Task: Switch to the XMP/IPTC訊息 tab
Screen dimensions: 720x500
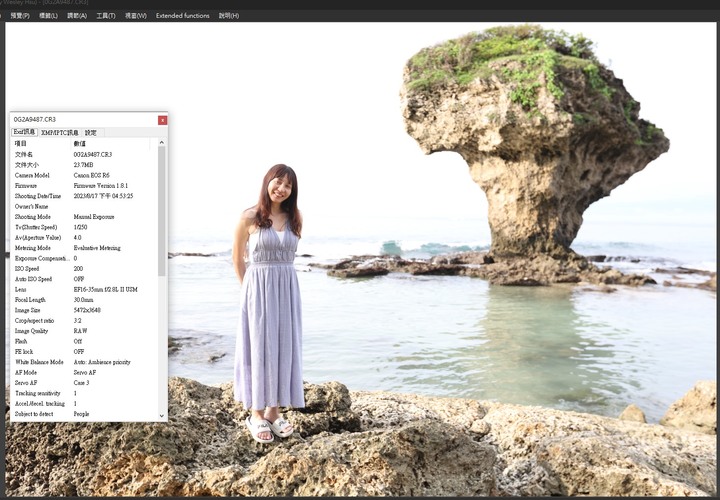Action: click(x=60, y=133)
